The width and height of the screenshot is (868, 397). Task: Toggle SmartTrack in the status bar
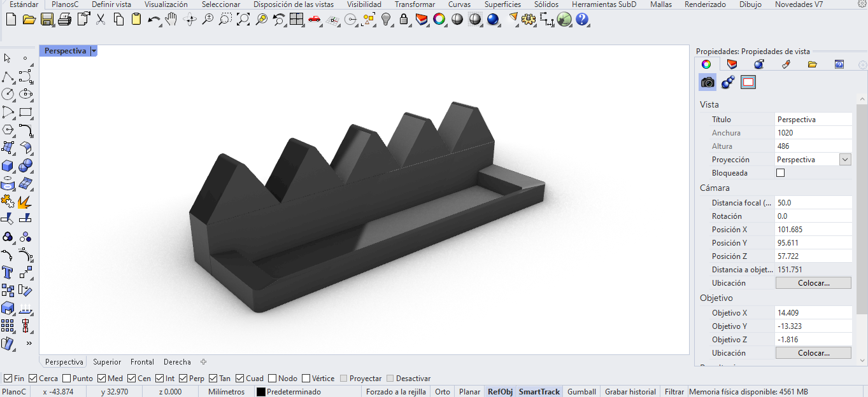coord(539,392)
